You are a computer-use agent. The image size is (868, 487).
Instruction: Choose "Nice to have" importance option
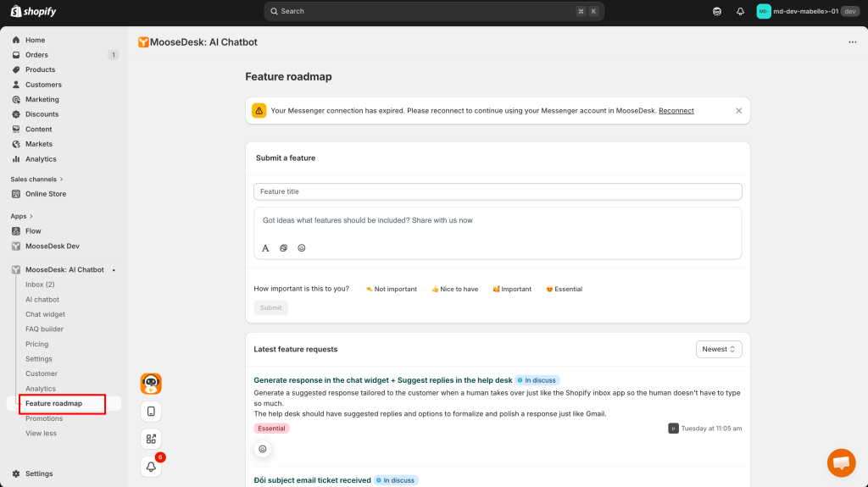coord(454,289)
